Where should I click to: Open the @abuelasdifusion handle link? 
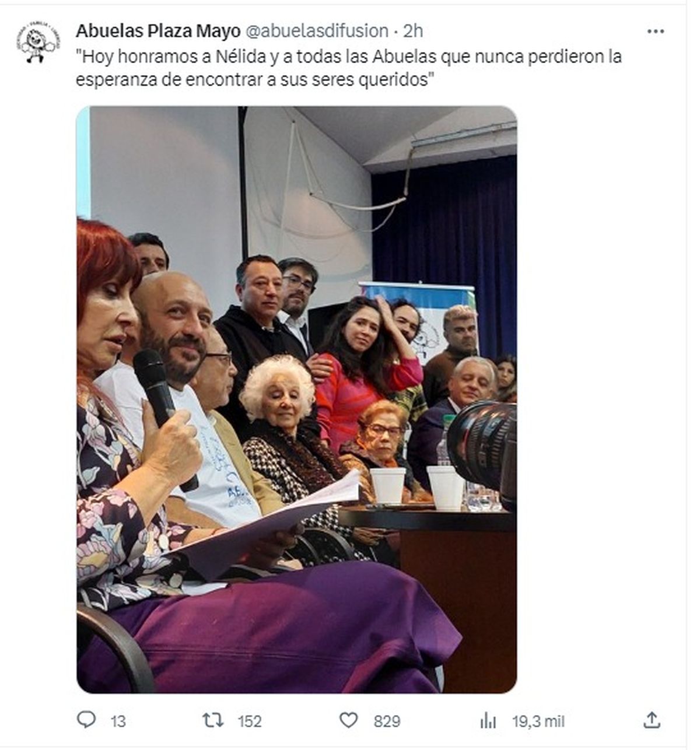coord(317,31)
